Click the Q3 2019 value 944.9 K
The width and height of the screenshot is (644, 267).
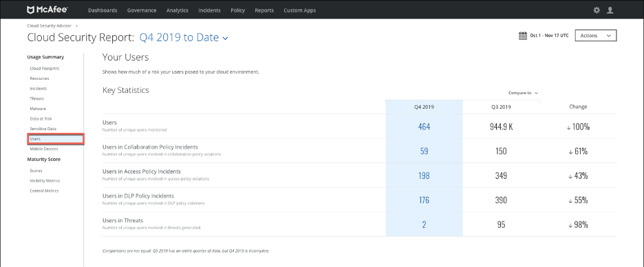[501, 127]
